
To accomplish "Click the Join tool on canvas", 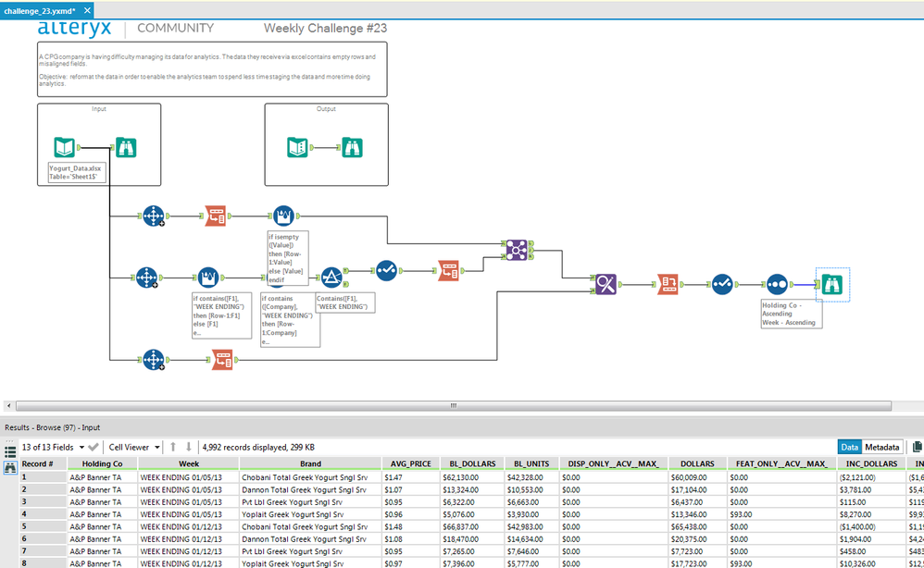I will [517, 248].
